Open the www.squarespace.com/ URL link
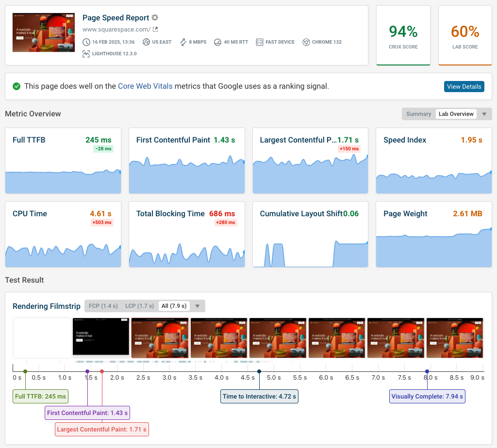497x448 pixels. coord(116,30)
